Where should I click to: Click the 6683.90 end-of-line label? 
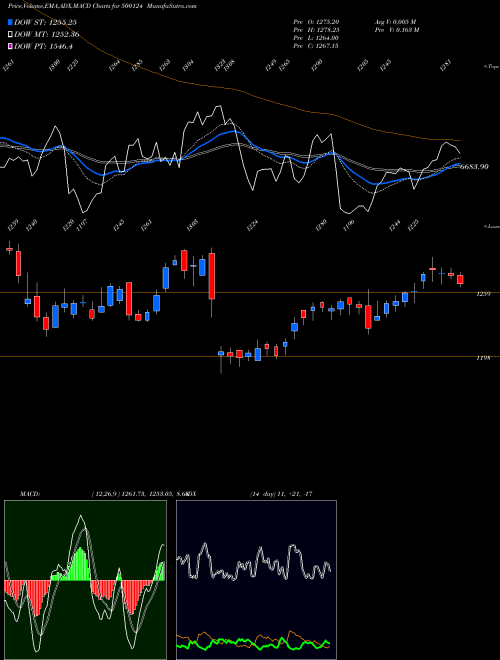click(474, 167)
